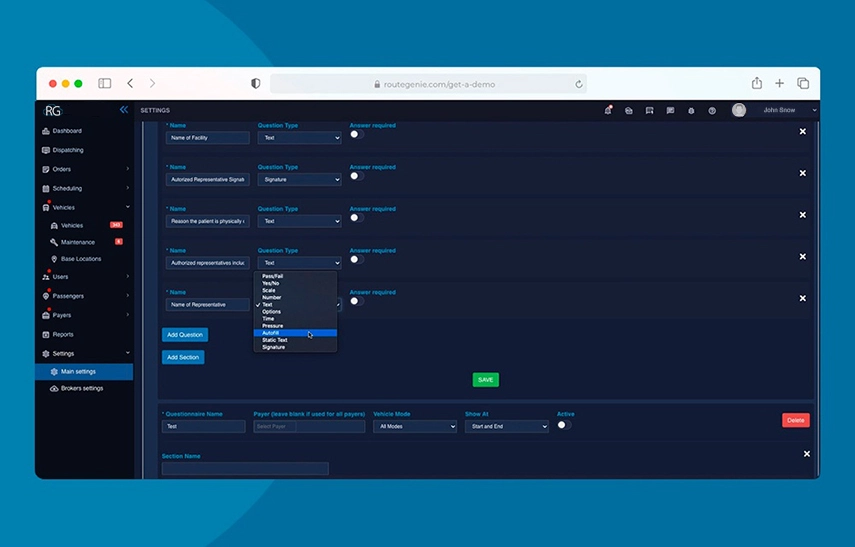Open the help question-mark icon in header
Viewport: 855px width, 547px height.
pos(712,110)
